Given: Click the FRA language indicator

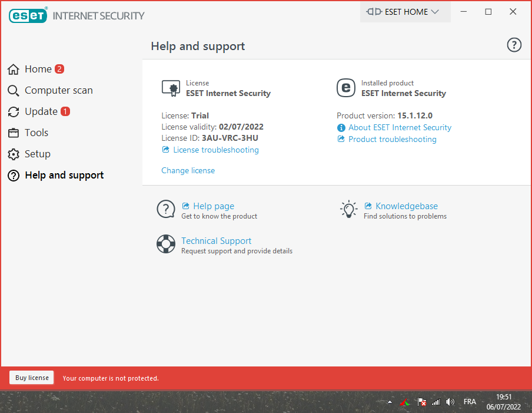Looking at the screenshot, I should pyautogui.click(x=470, y=402).
